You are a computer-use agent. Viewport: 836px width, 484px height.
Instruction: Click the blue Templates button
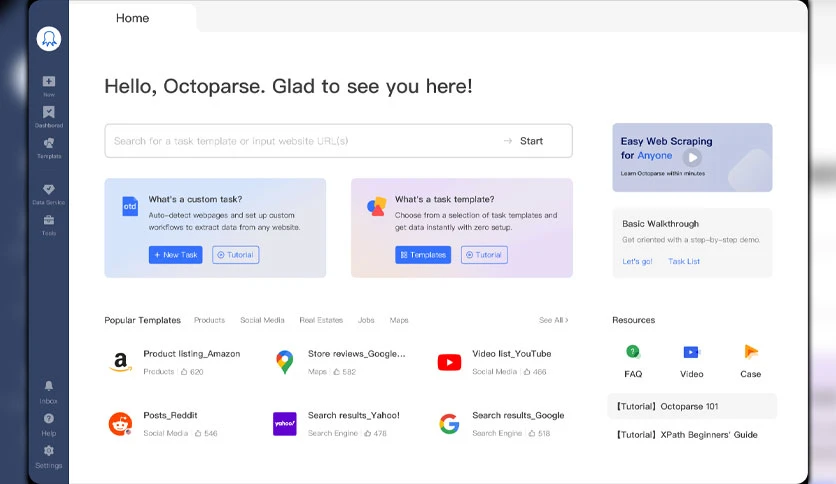pyautogui.click(x=423, y=255)
